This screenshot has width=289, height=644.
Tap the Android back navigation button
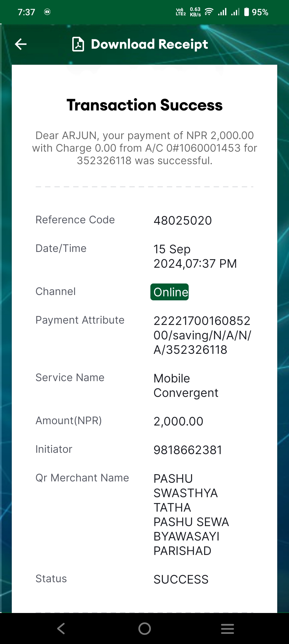[61, 628]
